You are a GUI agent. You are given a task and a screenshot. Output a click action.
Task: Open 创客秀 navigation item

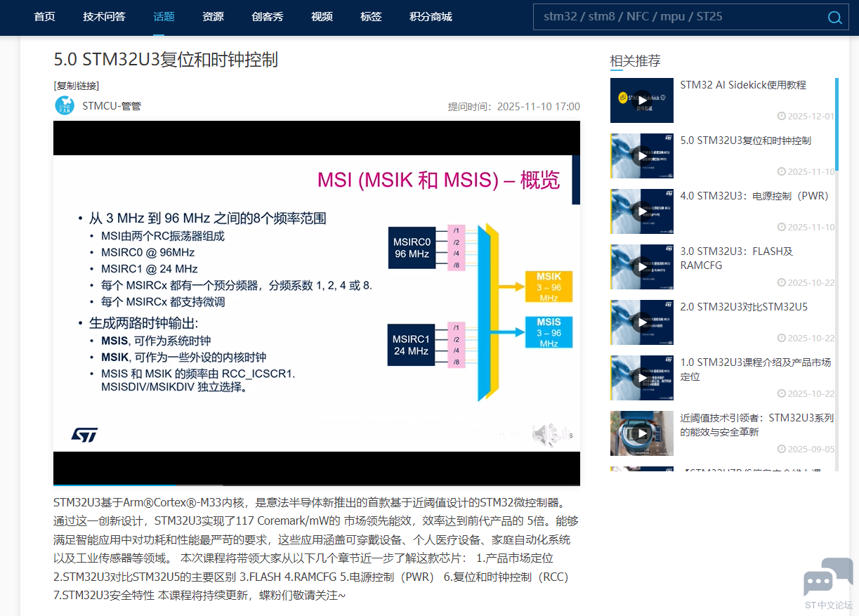click(x=268, y=17)
